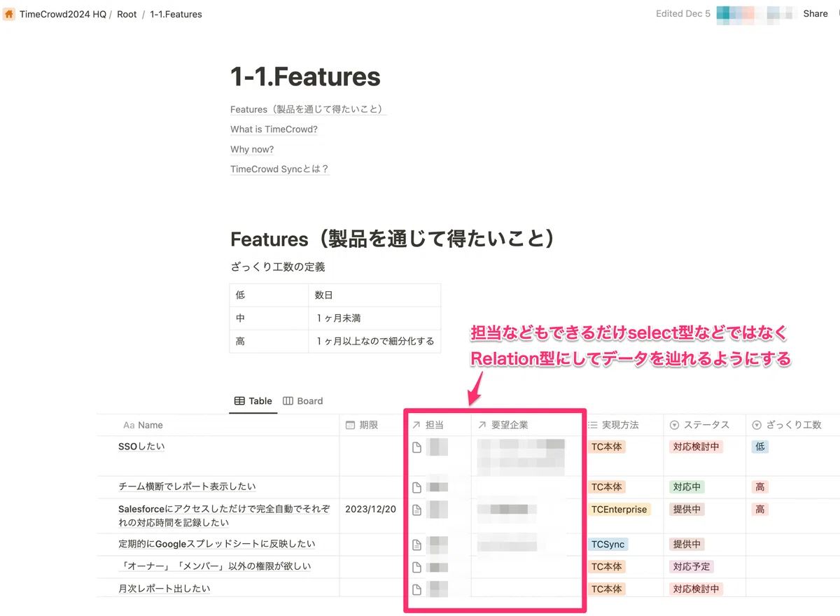840x616 pixels.
Task: Click the ざっくり工数 column header
Action: coord(787,425)
